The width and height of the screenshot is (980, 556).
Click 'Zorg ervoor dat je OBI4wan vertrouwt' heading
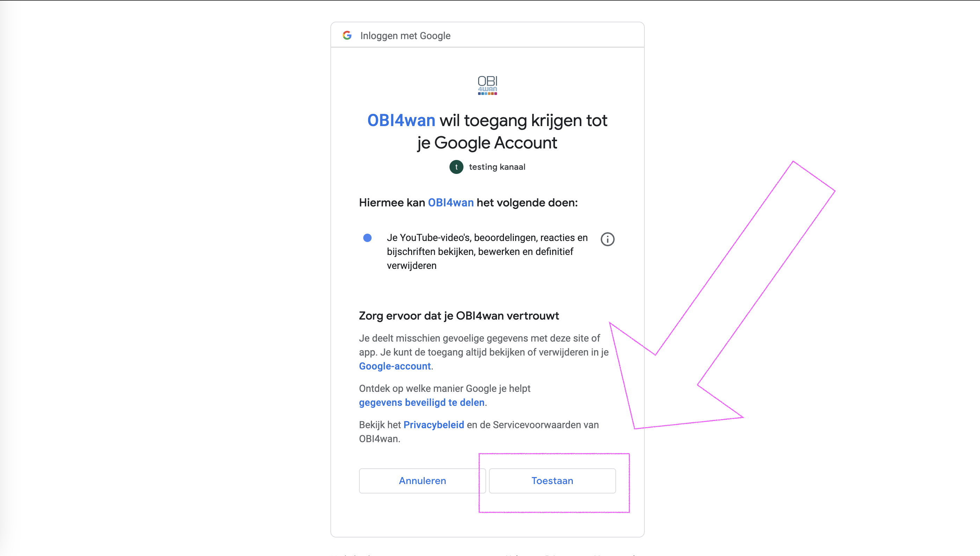click(459, 316)
